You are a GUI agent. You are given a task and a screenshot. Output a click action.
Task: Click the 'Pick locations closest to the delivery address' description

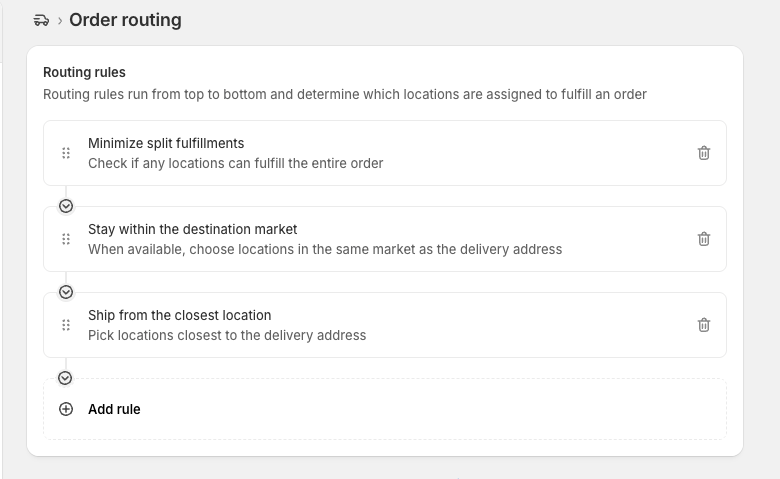click(x=227, y=335)
